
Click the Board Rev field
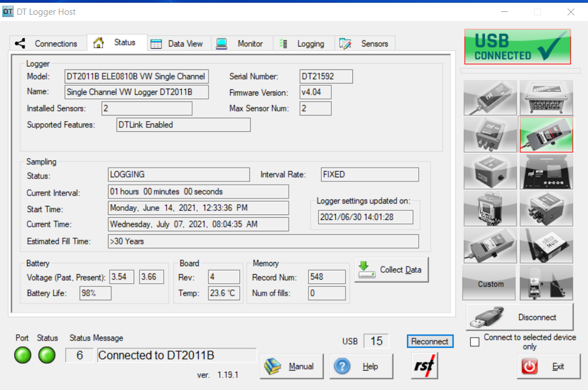(224, 277)
